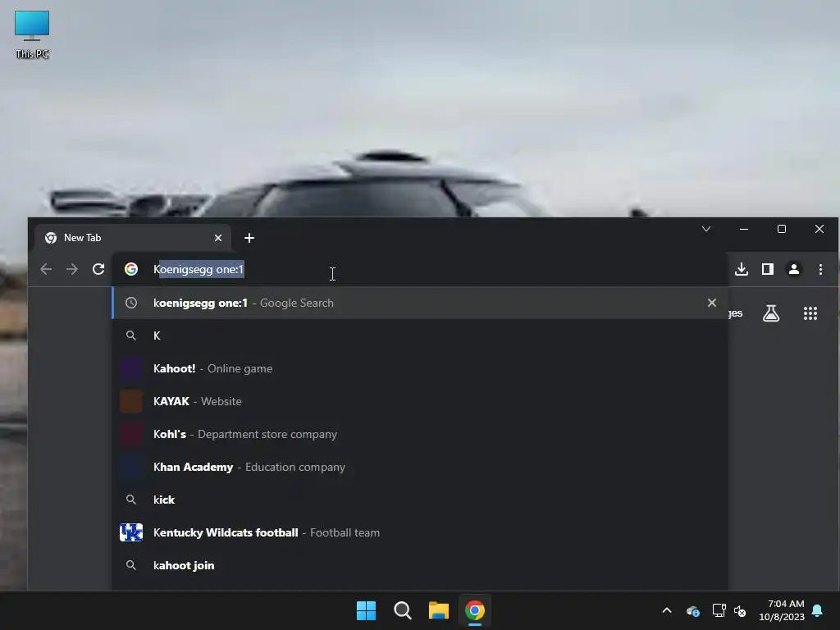Viewport: 840px width, 630px height.
Task: Open the Google apps grid
Action: click(x=810, y=313)
